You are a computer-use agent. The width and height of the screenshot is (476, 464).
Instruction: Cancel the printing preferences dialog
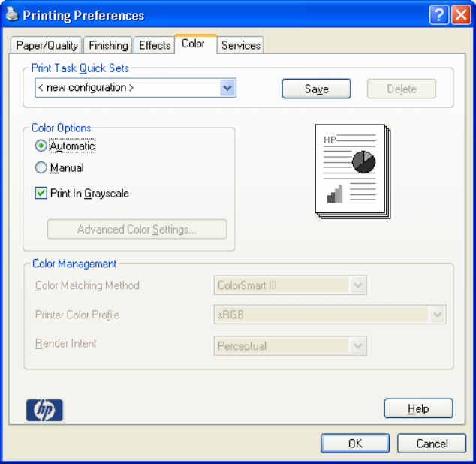tap(432, 444)
